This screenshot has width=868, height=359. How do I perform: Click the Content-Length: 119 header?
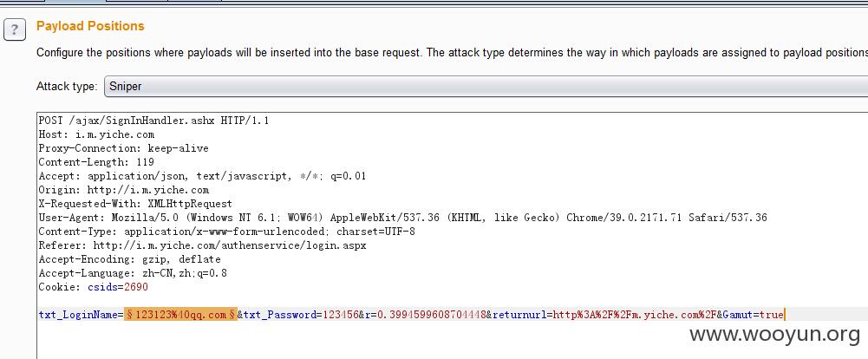(x=96, y=162)
